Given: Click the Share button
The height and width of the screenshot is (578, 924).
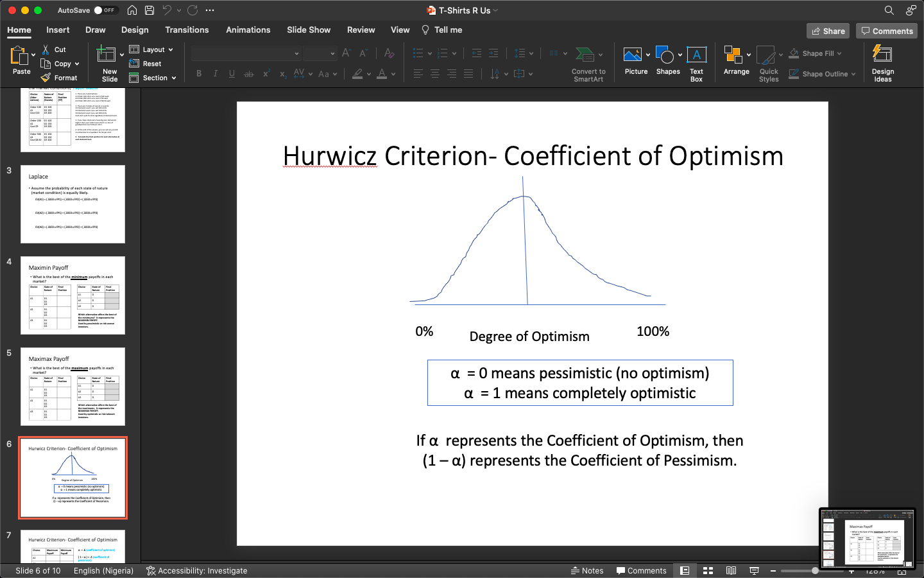Looking at the screenshot, I should 828,30.
